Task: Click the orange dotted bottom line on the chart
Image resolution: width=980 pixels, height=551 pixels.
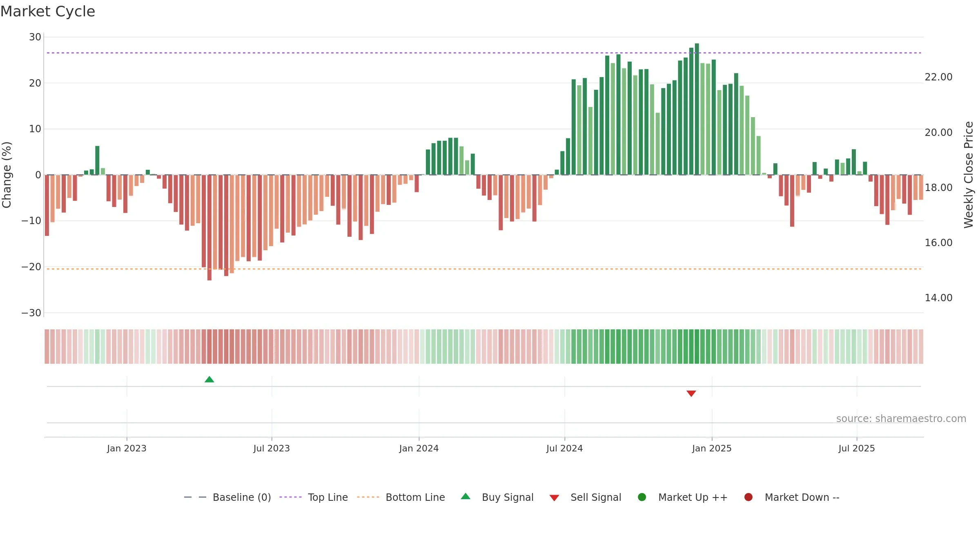Action: click(x=484, y=269)
